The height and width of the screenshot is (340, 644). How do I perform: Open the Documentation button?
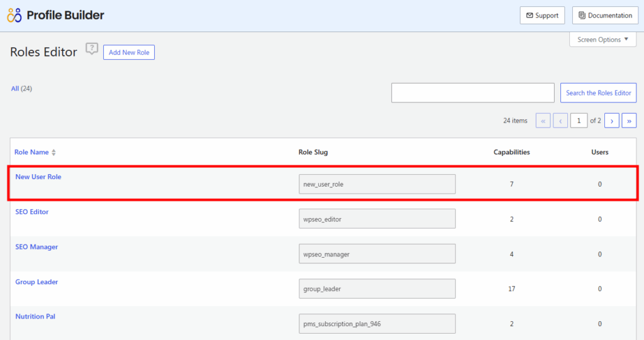[x=605, y=16]
